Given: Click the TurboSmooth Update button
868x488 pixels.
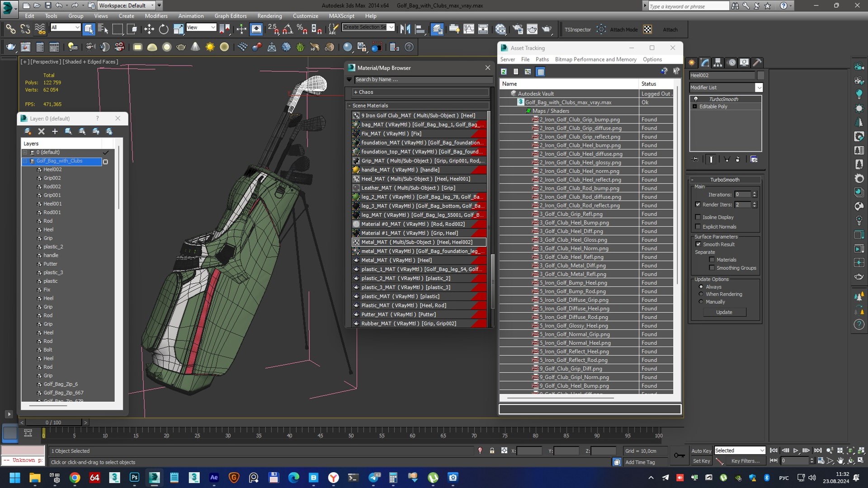Looking at the screenshot, I should pos(724,312).
